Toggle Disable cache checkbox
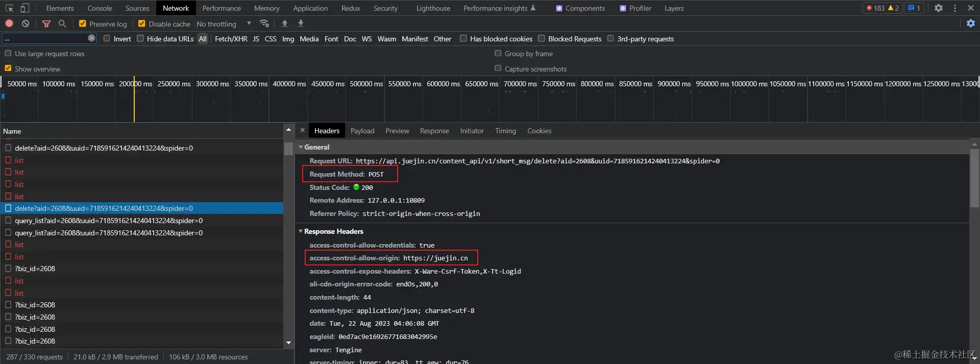This screenshot has height=364, width=980. (x=142, y=23)
